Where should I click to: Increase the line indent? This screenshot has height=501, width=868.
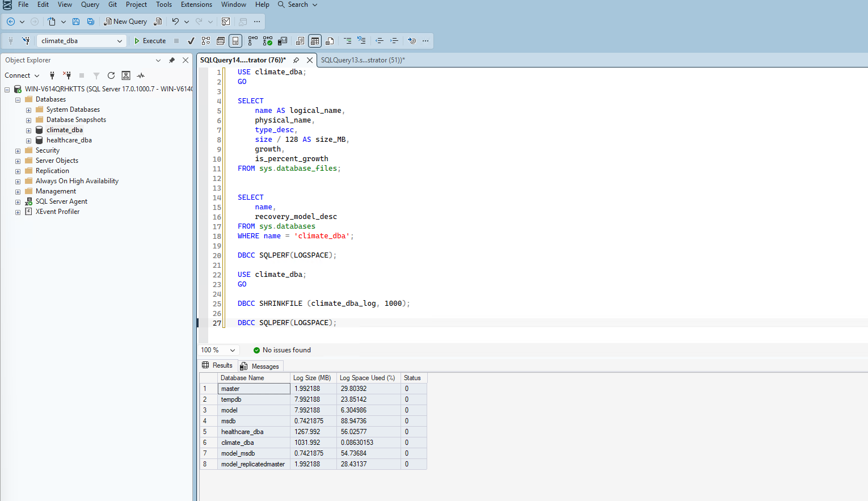(x=394, y=41)
